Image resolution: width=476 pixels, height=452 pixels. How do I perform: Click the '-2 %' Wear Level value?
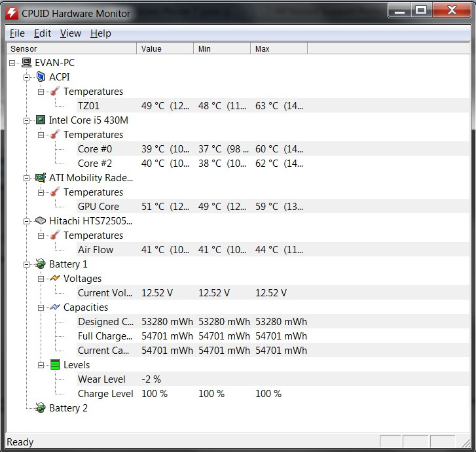pos(151,379)
